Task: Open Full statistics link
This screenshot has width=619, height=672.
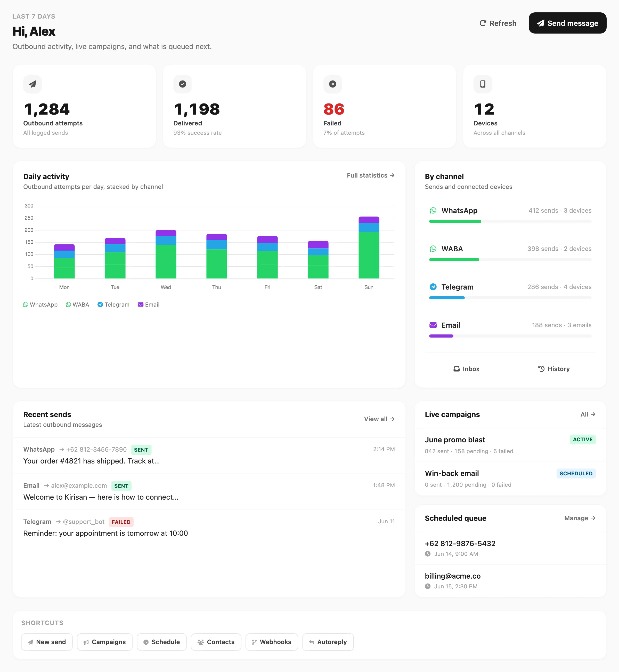Action: tap(370, 176)
